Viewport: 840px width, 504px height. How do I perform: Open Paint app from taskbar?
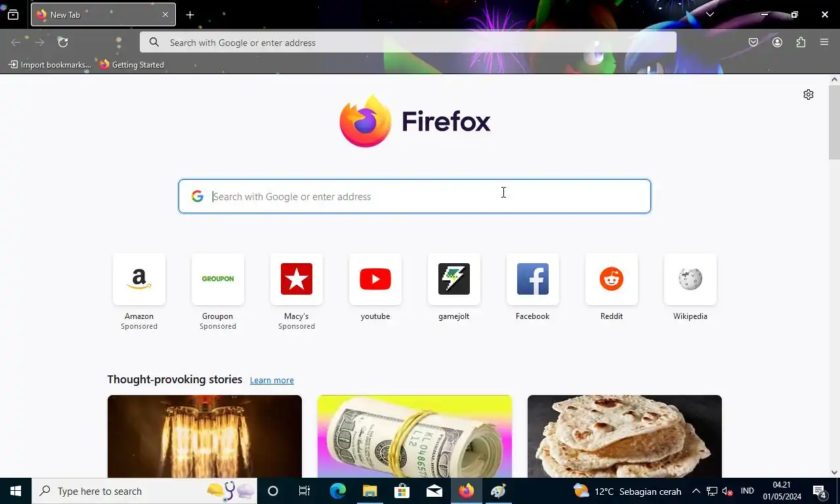[x=498, y=491]
